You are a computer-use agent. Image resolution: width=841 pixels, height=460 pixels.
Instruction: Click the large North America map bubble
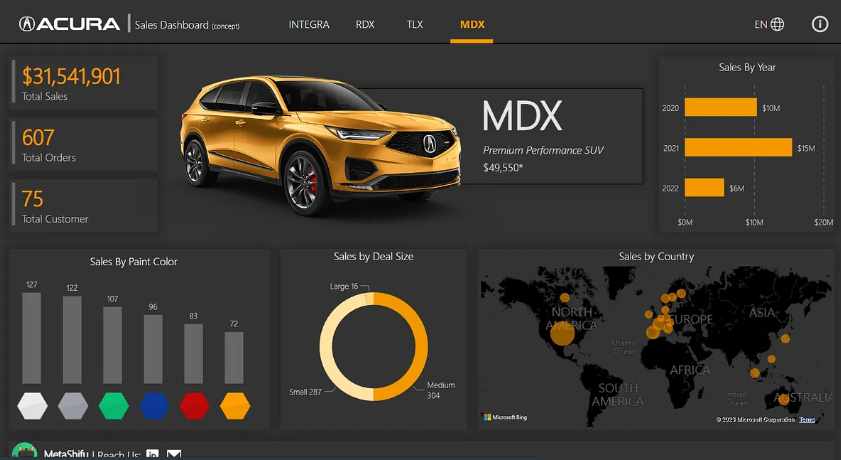[563, 334]
